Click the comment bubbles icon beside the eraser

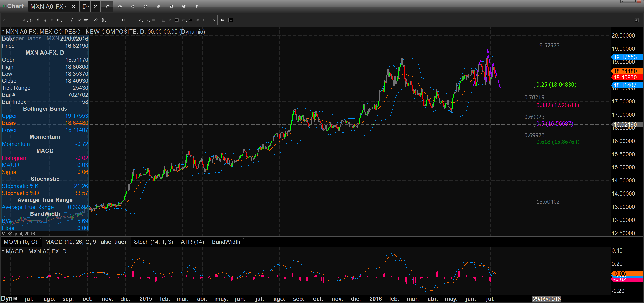tap(223, 20)
